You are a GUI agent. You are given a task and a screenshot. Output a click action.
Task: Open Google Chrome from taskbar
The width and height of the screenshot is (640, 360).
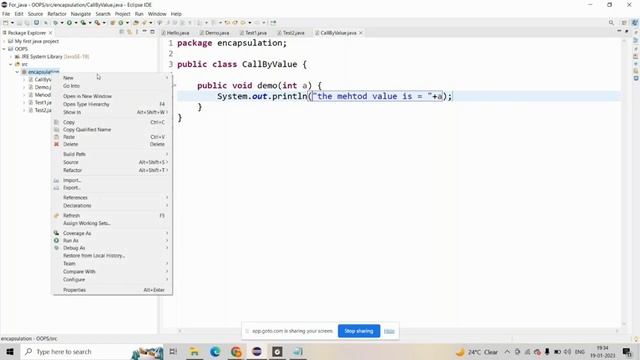pos(236,351)
